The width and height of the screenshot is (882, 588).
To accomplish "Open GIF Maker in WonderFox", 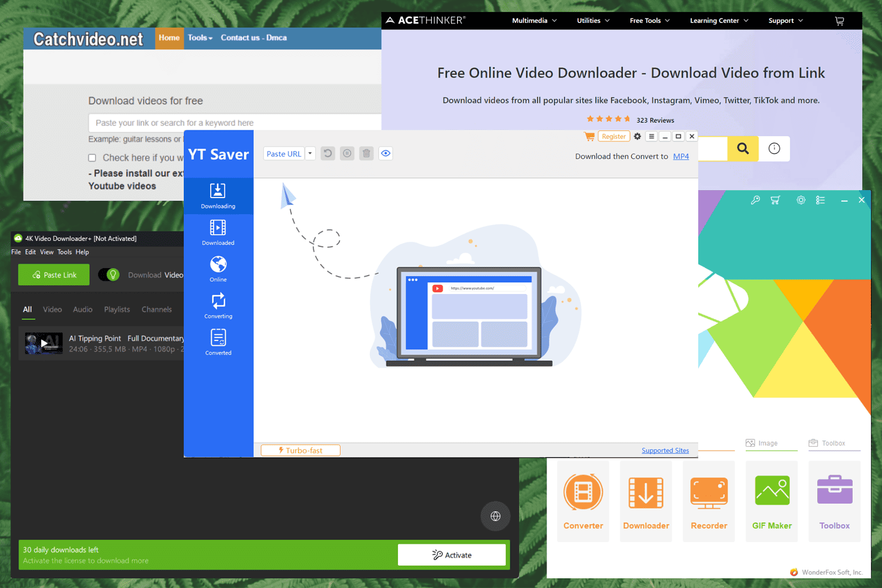I will tap(771, 500).
